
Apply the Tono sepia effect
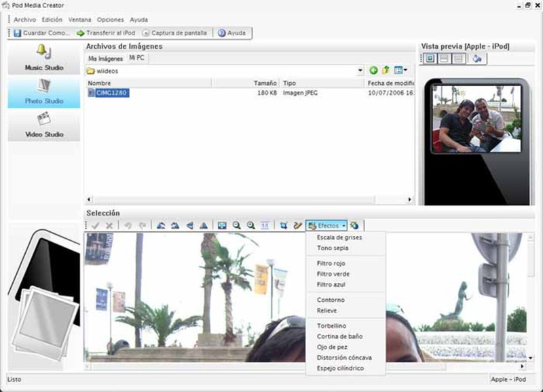click(333, 248)
